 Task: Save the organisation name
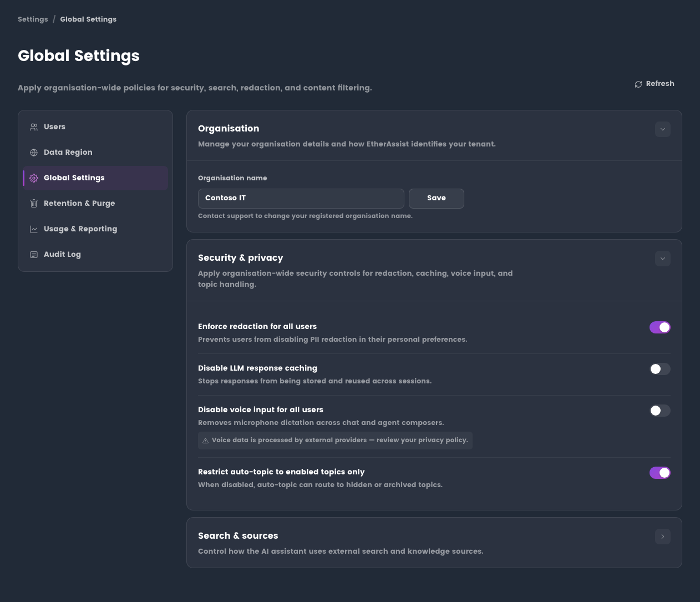point(437,199)
